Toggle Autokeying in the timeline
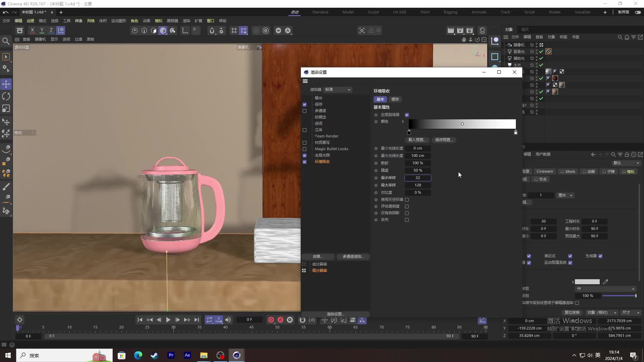The image size is (644, 362). point(280,320)
